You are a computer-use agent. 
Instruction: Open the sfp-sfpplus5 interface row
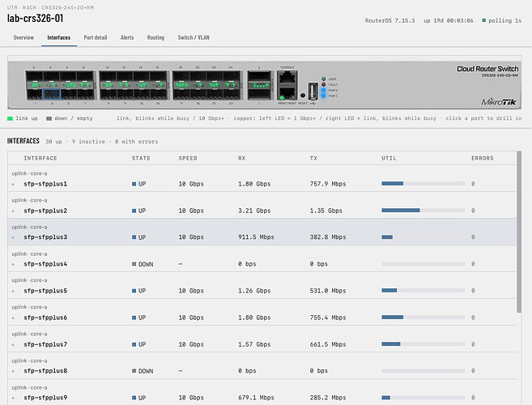(262, 285)
